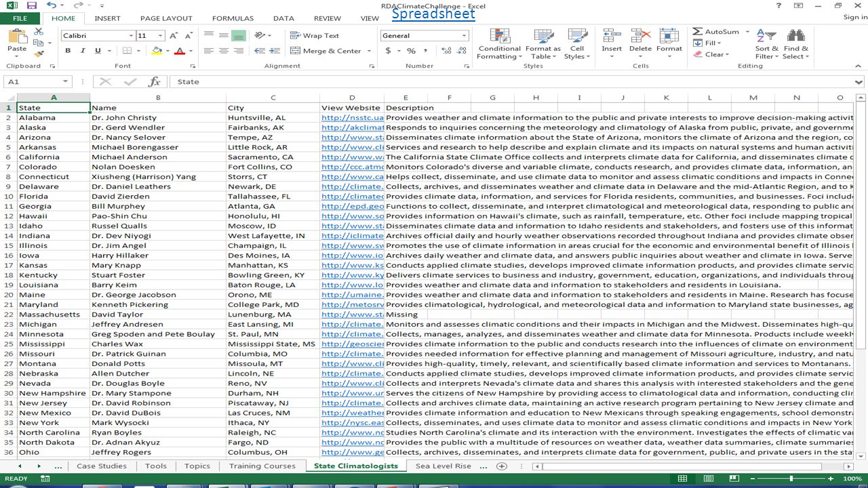Image resolution: width=868 pixels, height=488 pixels.
Task: Open Font dialog launcher
Action: click(193, 66)
